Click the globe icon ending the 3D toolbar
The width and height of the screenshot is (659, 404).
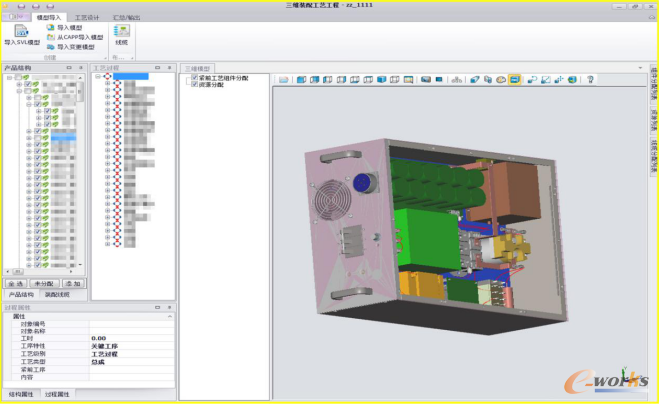point(572,79)
